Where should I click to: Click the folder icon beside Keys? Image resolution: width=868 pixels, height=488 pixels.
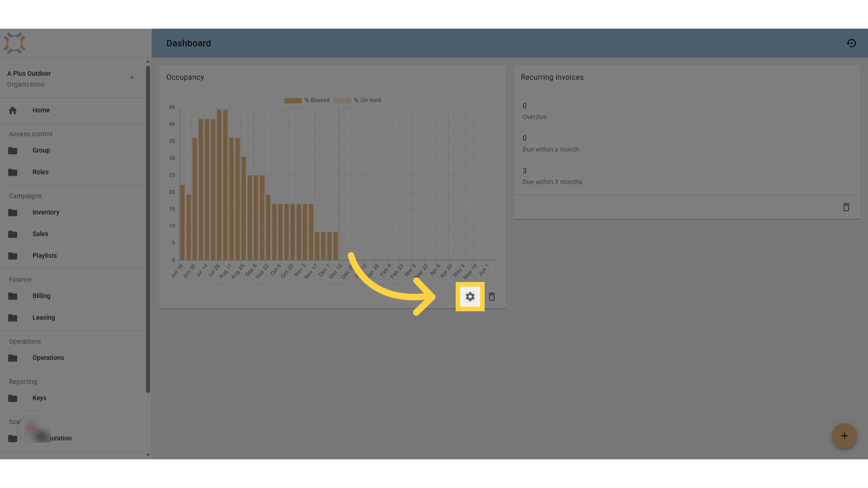(13, 398)
